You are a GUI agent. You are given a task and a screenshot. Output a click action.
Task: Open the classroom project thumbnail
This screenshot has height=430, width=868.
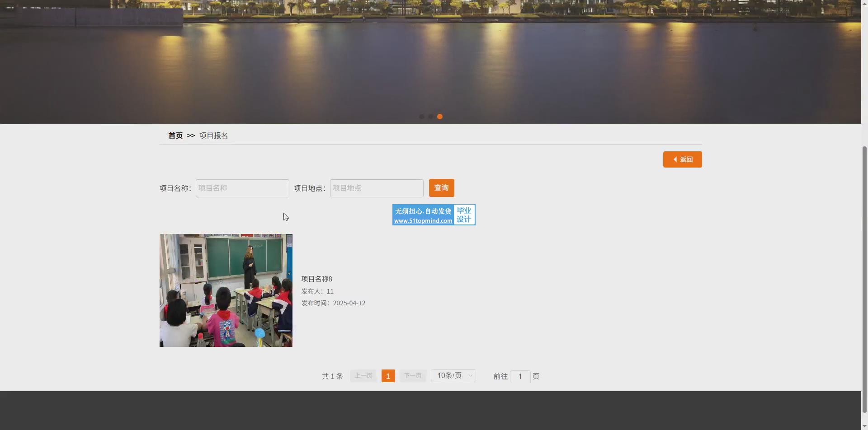(226, 290)
